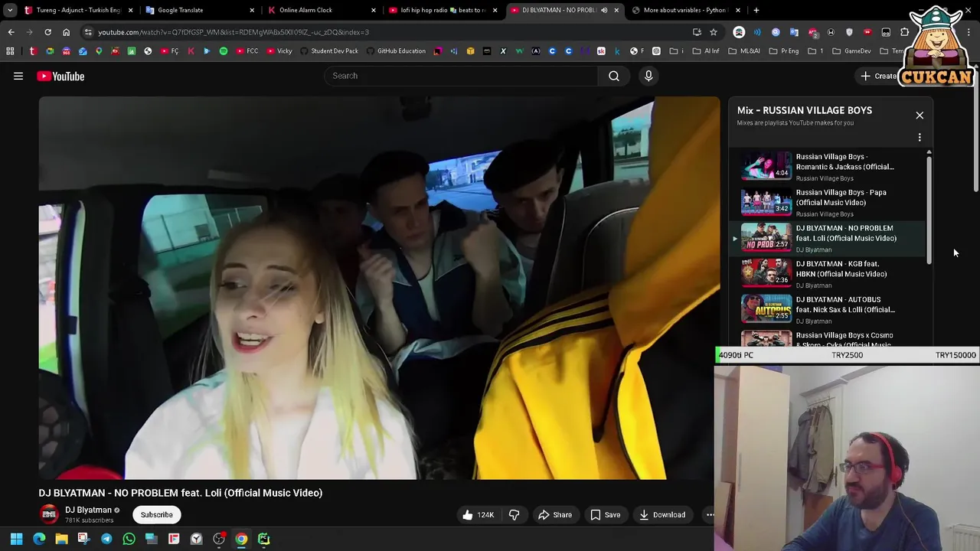Open the DJ Blyatman channel avatar

click(x=49, y=514)
